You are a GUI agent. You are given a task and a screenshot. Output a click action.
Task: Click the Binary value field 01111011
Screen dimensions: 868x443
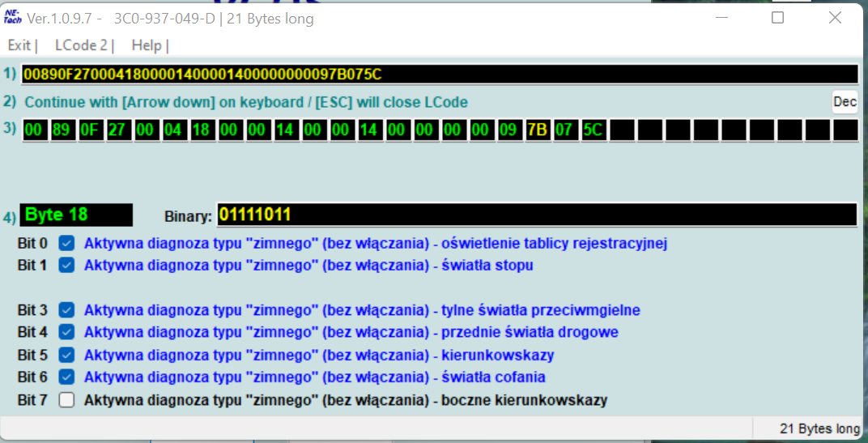click(x=536, y=215)
